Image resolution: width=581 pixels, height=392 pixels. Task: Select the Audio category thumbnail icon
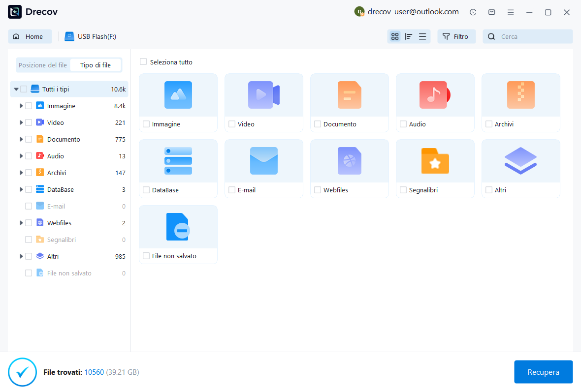click(435, 95)
